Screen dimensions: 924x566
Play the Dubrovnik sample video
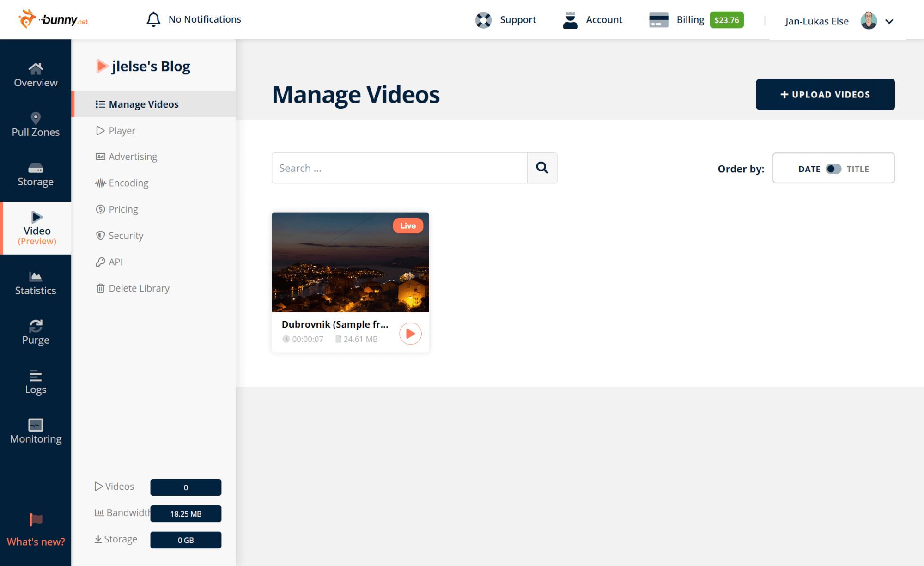click(410, 334)
